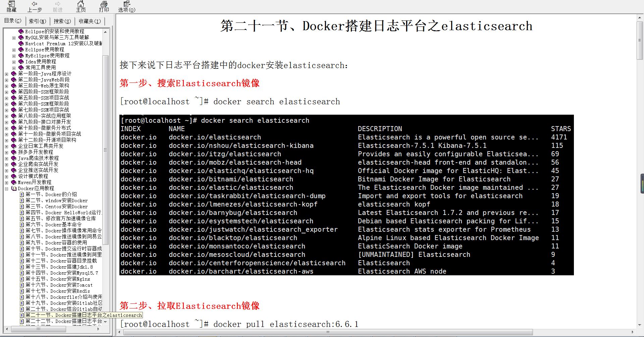Open 第十二节、Docker容器目录挂载 topic
Viewport: 644px width, 337px height.
point(61,261)
